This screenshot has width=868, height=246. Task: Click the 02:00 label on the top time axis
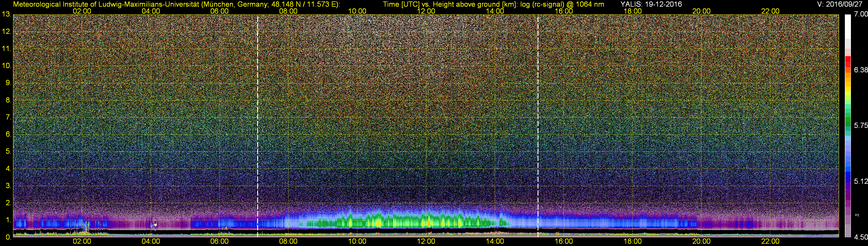[82, 11]
